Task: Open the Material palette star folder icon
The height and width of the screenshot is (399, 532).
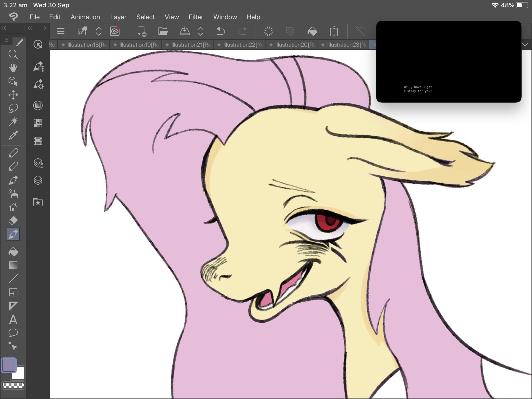Action: [38, 202]
